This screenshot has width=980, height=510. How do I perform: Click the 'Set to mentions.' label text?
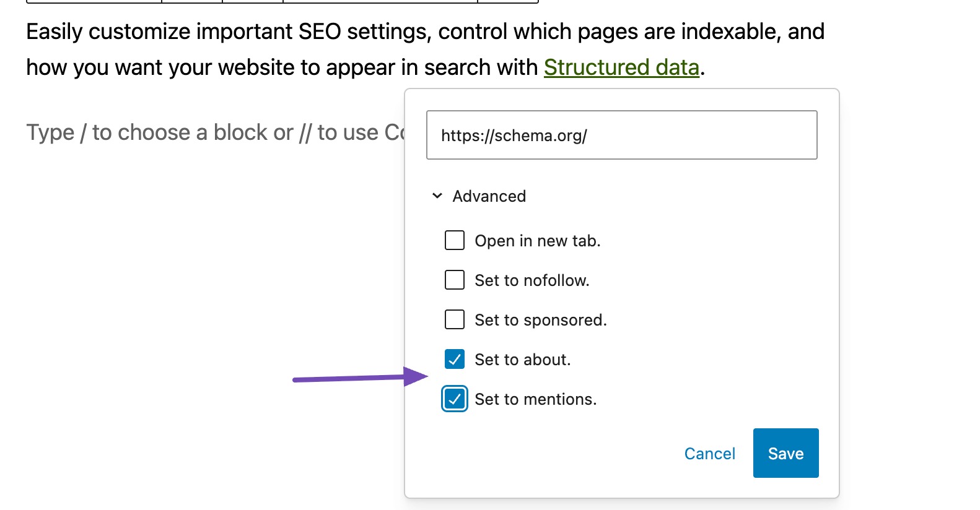tap(535, 399)
